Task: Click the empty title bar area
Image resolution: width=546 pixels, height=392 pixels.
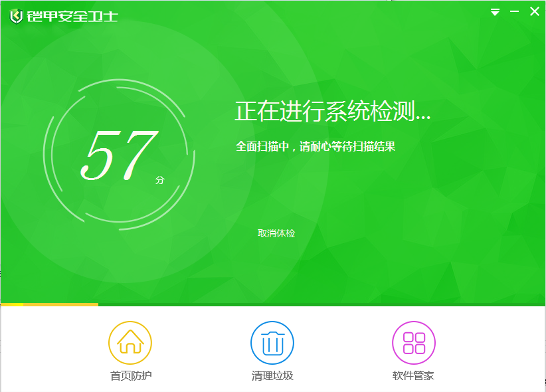Action: click(299, 13)
